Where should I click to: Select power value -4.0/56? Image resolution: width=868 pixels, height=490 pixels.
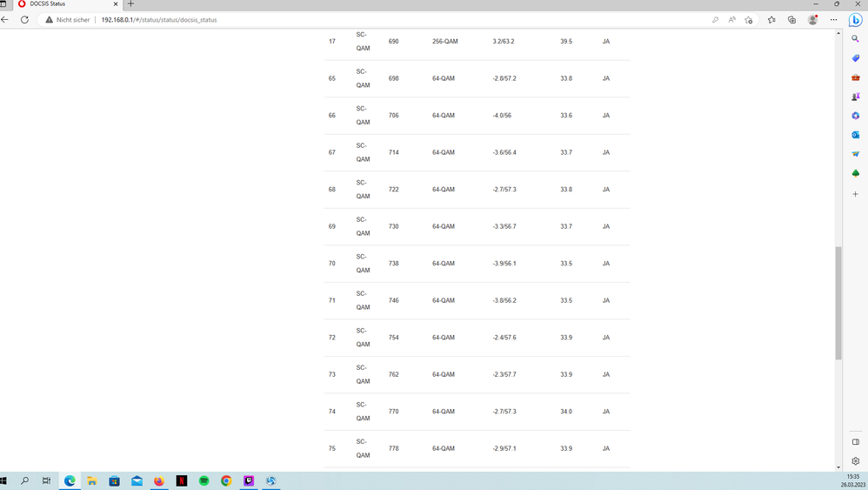(502, 116)
